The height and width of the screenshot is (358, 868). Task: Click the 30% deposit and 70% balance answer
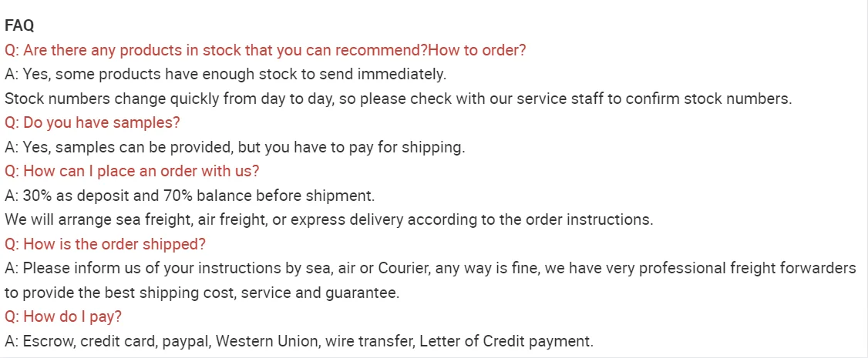(x=190, y=196)
